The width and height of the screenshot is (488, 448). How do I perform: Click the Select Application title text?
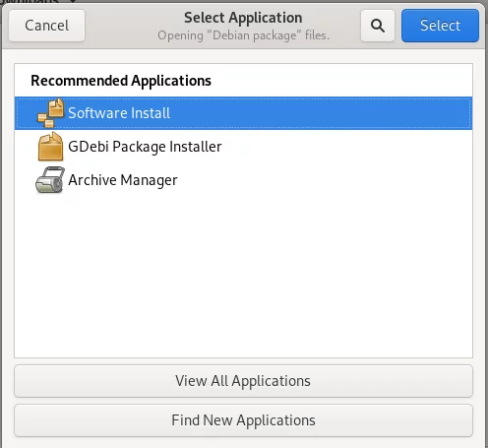(x=243, y=18)
